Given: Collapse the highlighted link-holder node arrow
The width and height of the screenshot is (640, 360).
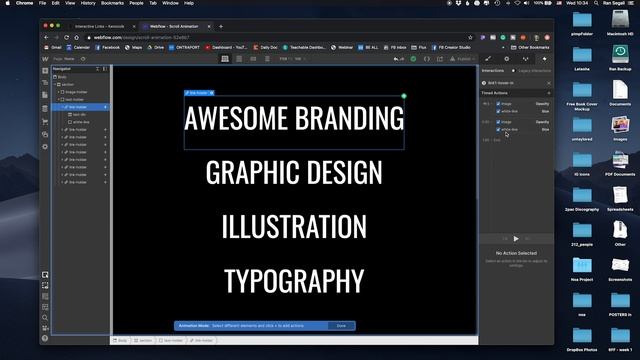Looking at the screenshot, I should (x=62, y=107).
